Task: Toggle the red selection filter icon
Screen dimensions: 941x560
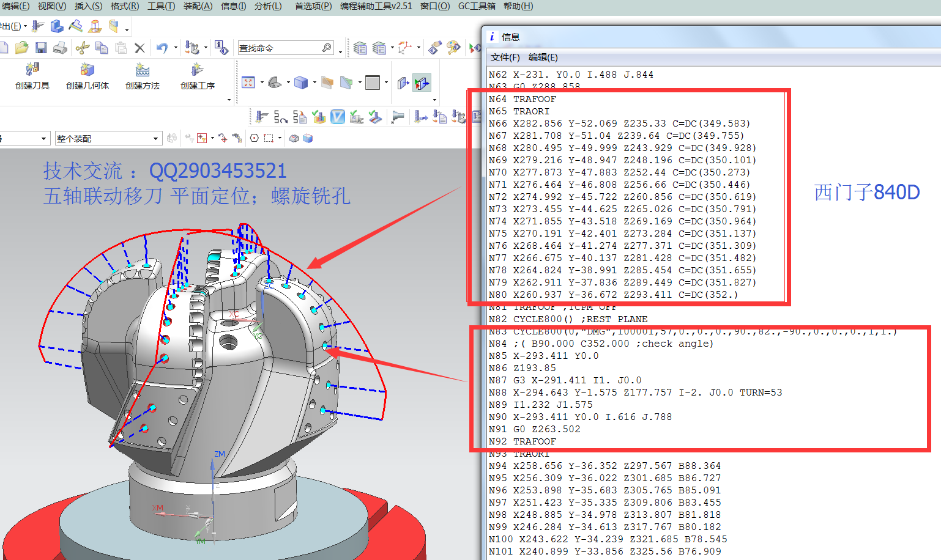Action: [202, 138]
